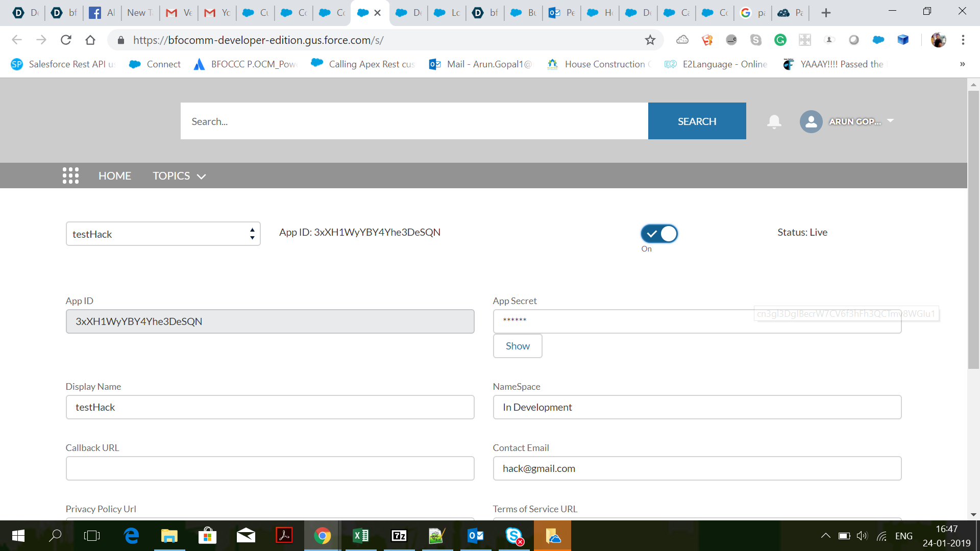The width and height of the screenshot is (980, 551).
Task: Expand the TOPICS menu chevron
Action: tap(202, 177)
